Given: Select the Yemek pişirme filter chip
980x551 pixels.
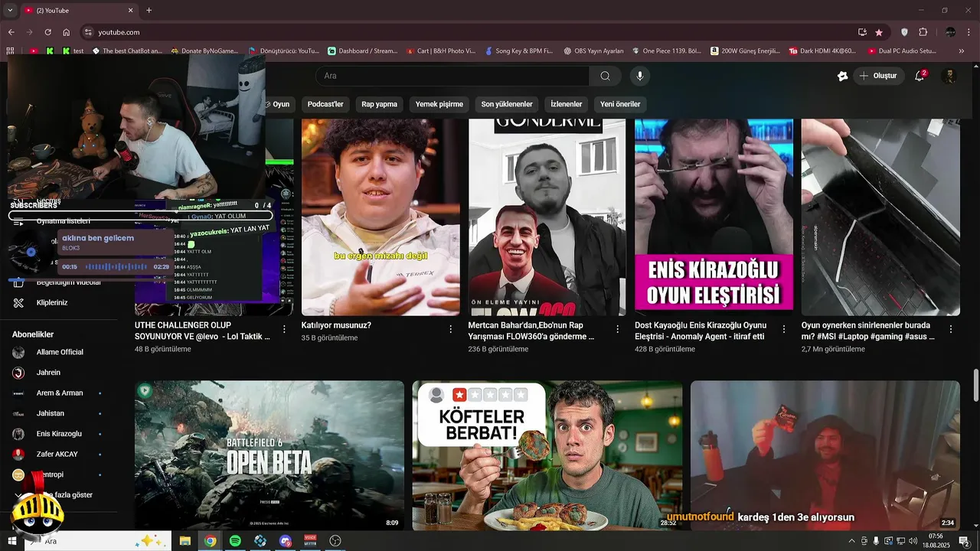Looking at the screenshot, I should tap(439, 104).
